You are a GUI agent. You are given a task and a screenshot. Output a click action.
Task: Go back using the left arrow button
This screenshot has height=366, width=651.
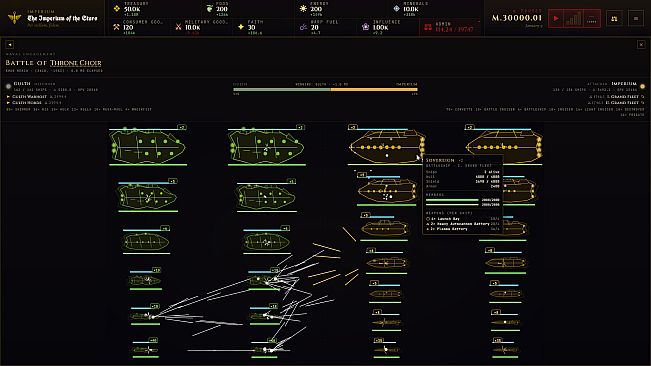click(x=10, y=44)
